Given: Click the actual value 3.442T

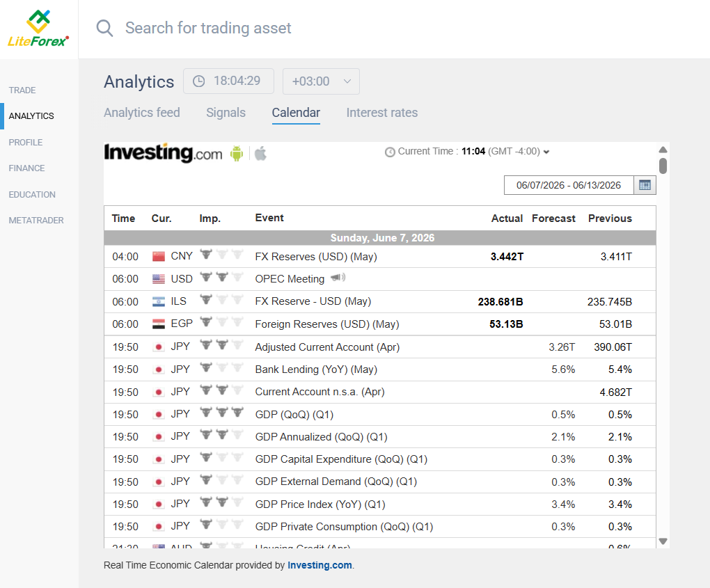Looking at the screenshot, I should tap(507, 257).
